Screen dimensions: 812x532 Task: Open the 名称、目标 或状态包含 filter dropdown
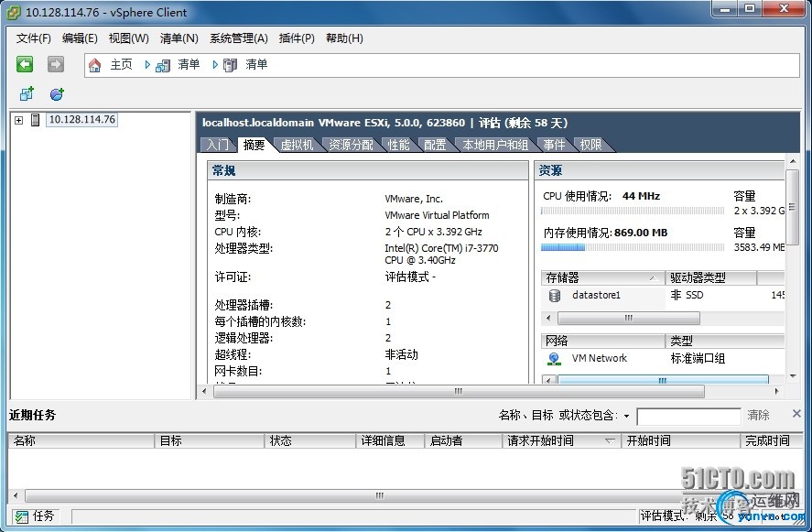[626, 416]
